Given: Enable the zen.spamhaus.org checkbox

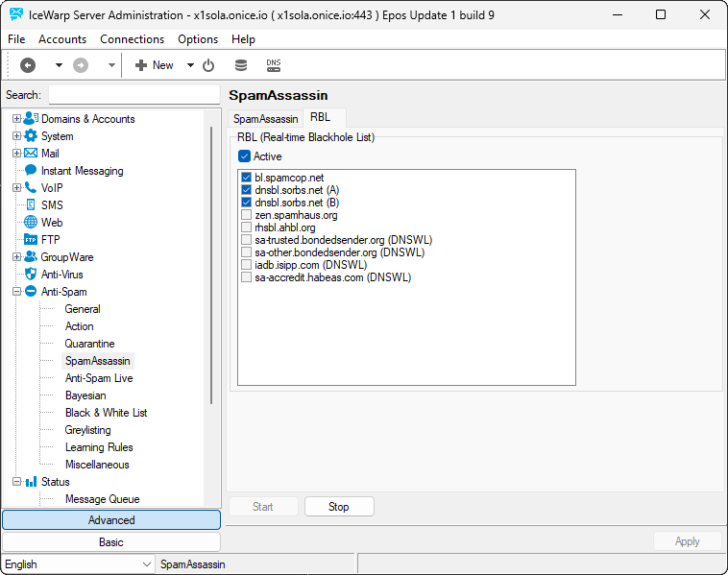Looking at the screenshot, I should coord(247,215).
